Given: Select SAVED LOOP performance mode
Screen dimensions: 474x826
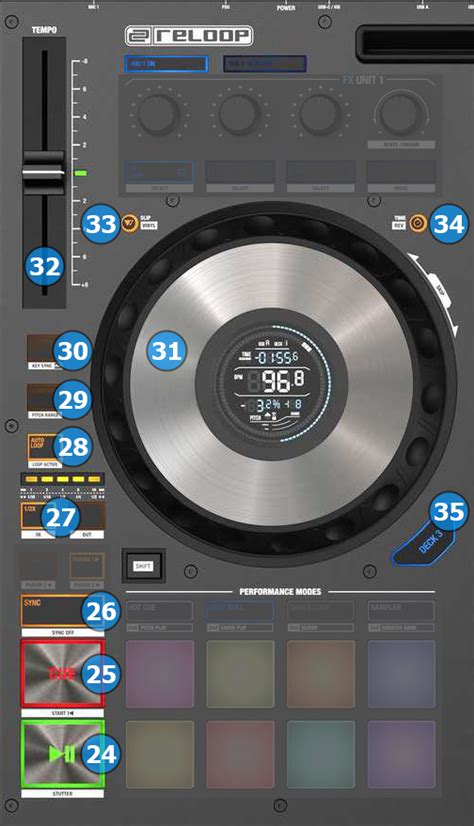Looking at the screenshot, I should tap(321, 610).
